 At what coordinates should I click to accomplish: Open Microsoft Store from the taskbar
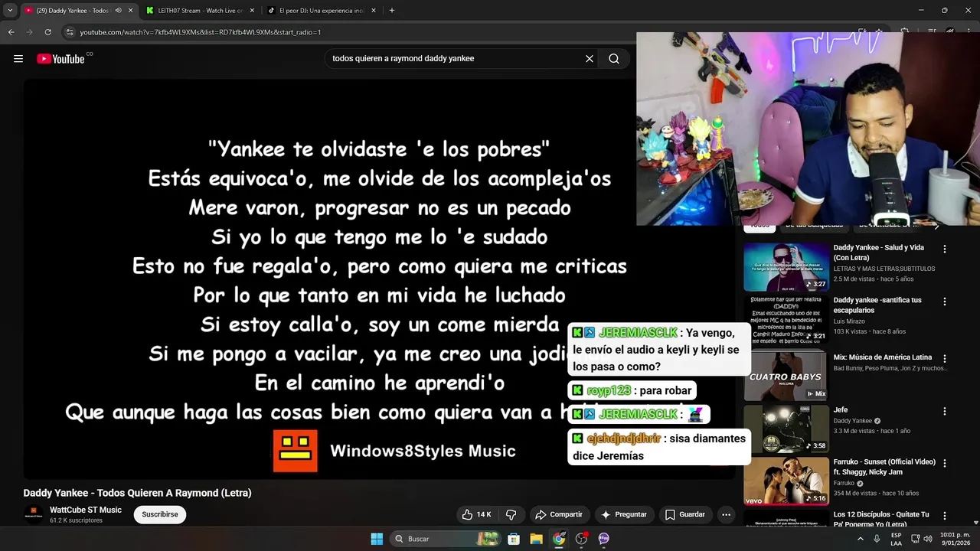pyautogui.click(x=514, y=539)
